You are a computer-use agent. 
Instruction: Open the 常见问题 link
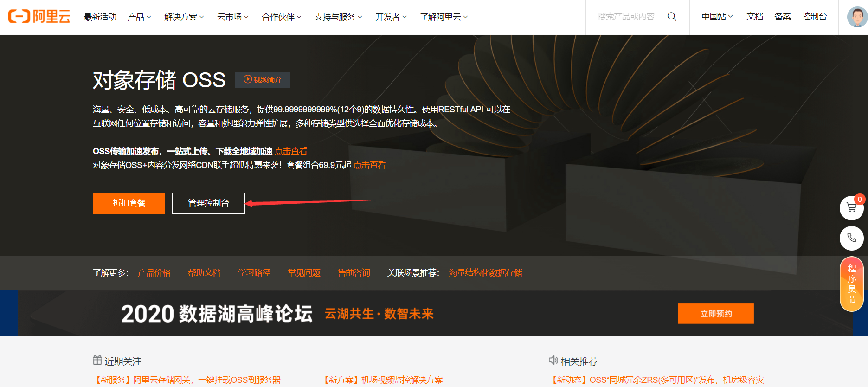tap(304, 273)
